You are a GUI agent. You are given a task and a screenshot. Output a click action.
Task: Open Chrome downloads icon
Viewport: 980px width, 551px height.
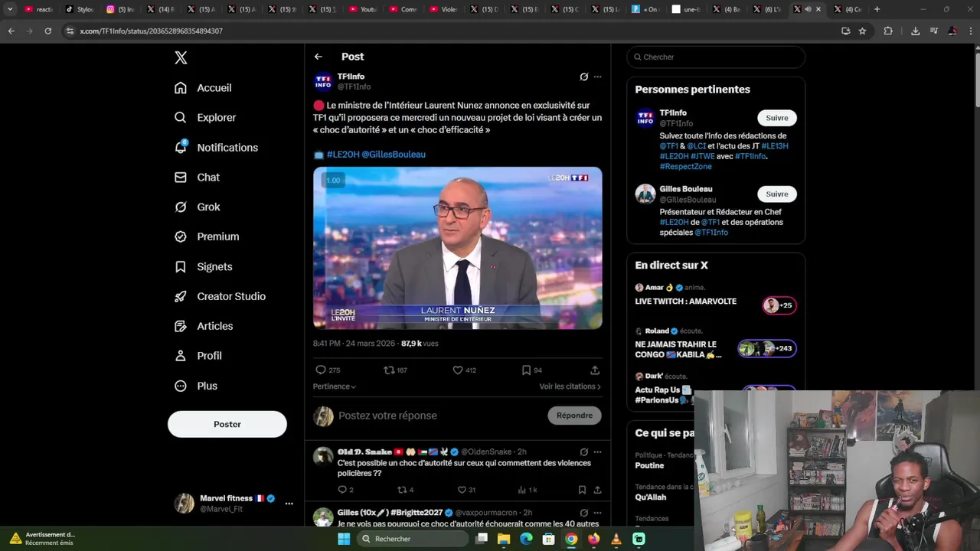[915, 31]
